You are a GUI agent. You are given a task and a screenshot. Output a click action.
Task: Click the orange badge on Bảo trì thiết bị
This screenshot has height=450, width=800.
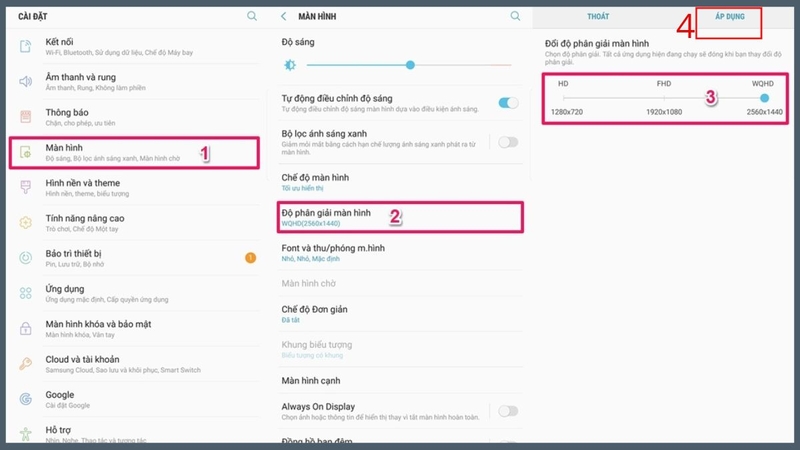(x=251, y=258)
